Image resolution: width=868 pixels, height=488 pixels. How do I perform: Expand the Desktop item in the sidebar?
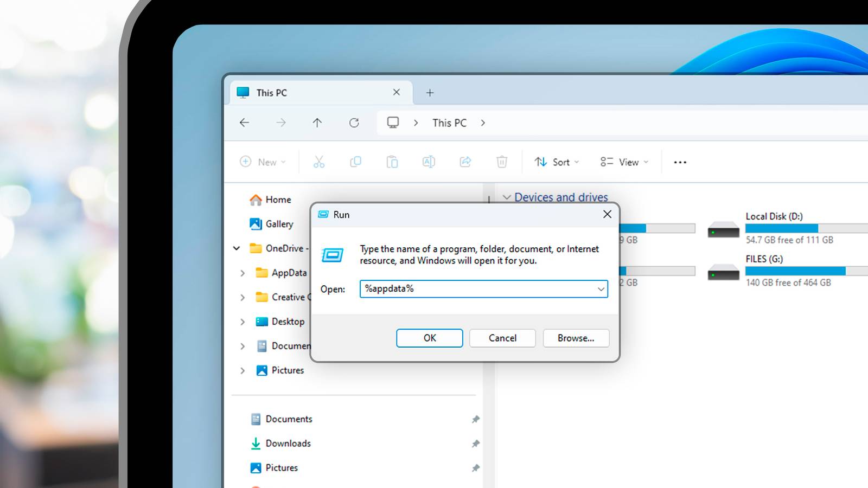click(x=242, y=322)
